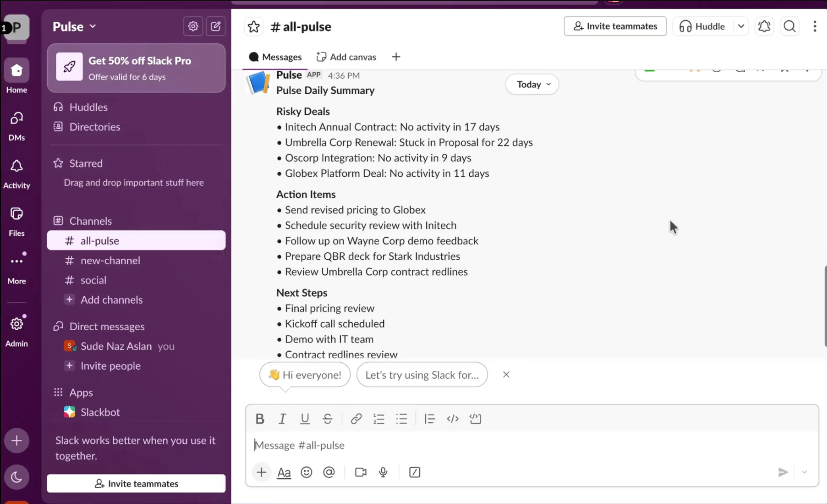Open the Home view in sidebar

click(x=16, y=76)
